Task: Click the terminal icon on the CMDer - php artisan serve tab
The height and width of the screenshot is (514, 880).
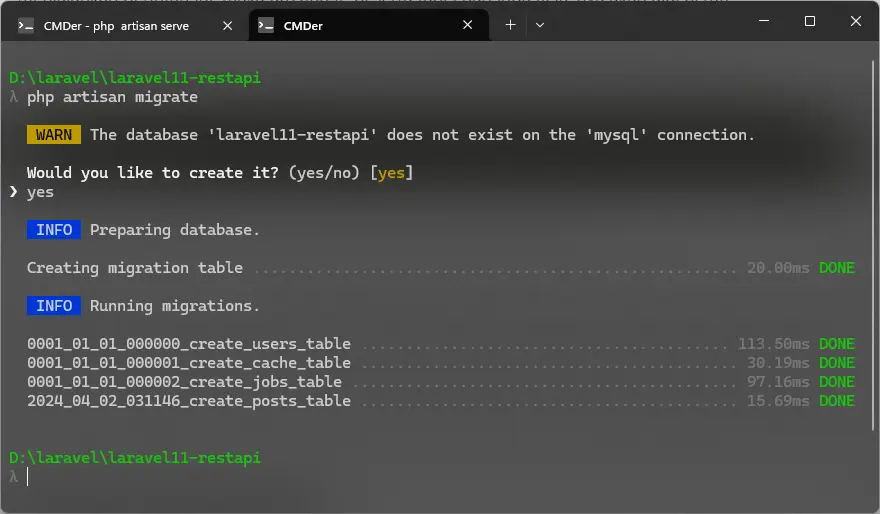Action: (x=27, y=25)
